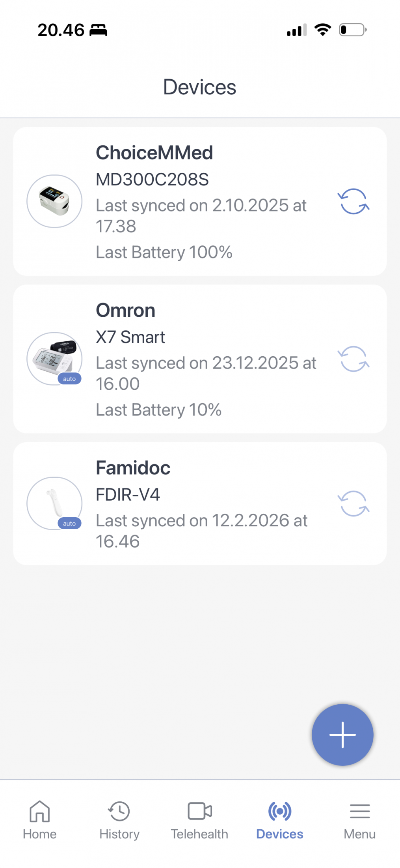400x868 pixels.
Task: Tap the auto badge on Omron device
Action: tap(69, 379)
